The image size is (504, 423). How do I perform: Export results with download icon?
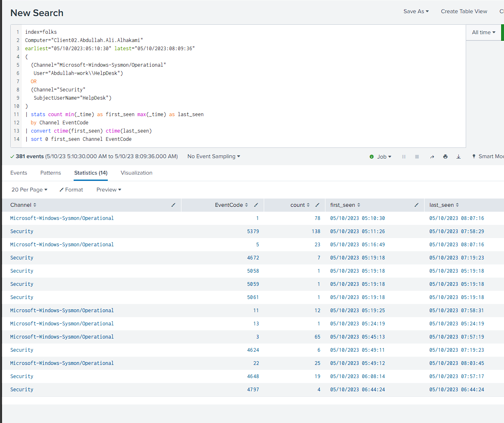point(458,157)
